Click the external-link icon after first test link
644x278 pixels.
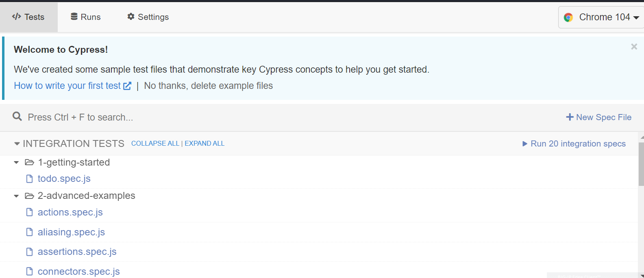point(127,86)
